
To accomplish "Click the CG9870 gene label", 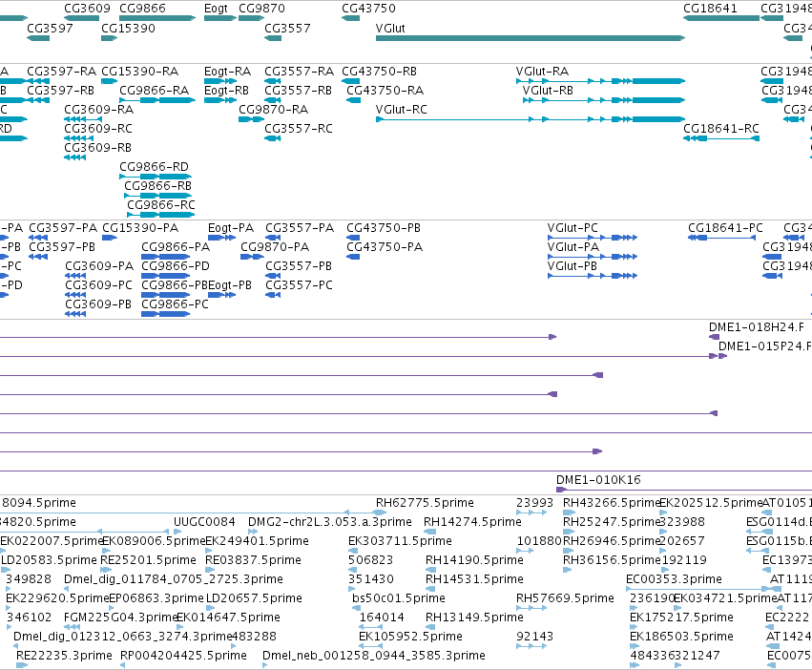I will [261, 9].
